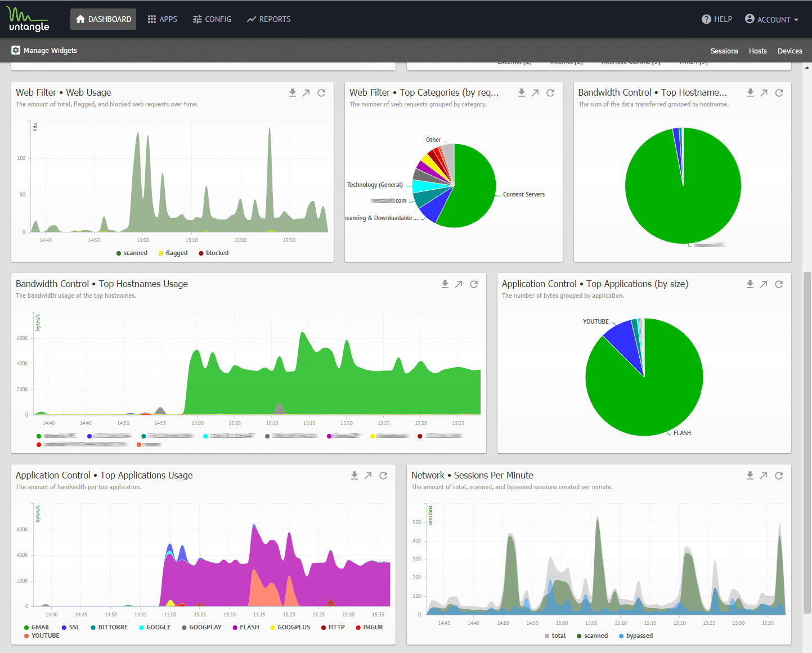Toggle BITTORRE series in applications chart
The width and height of the screenshot is (812, 653).
point(109,627)
